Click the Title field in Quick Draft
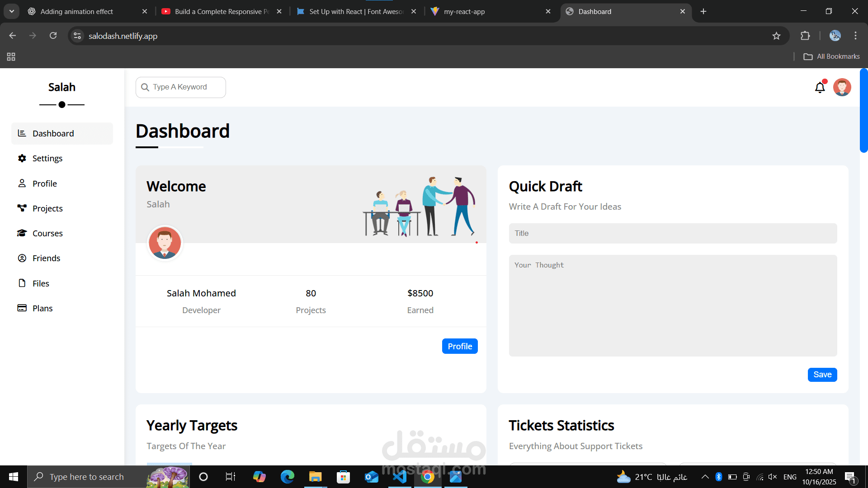Viewport: 868px width, 488px height. [672, 233]
